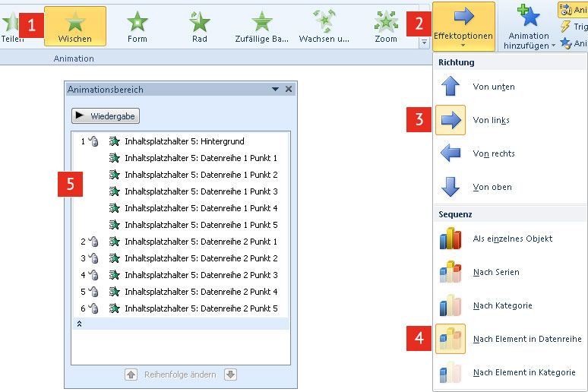Choose the Zoom animation effect
The width and height of the screenshot is (588, 392).
click(x=386, y=27)
